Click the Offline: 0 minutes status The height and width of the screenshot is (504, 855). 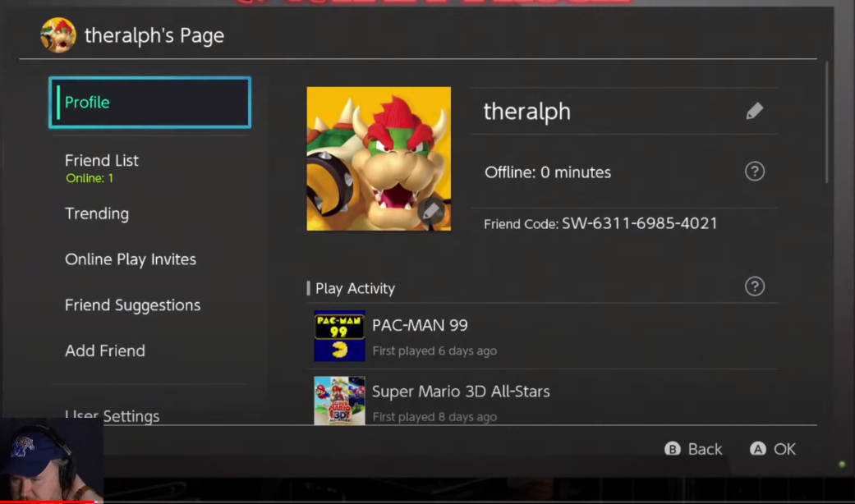point(548,172)
